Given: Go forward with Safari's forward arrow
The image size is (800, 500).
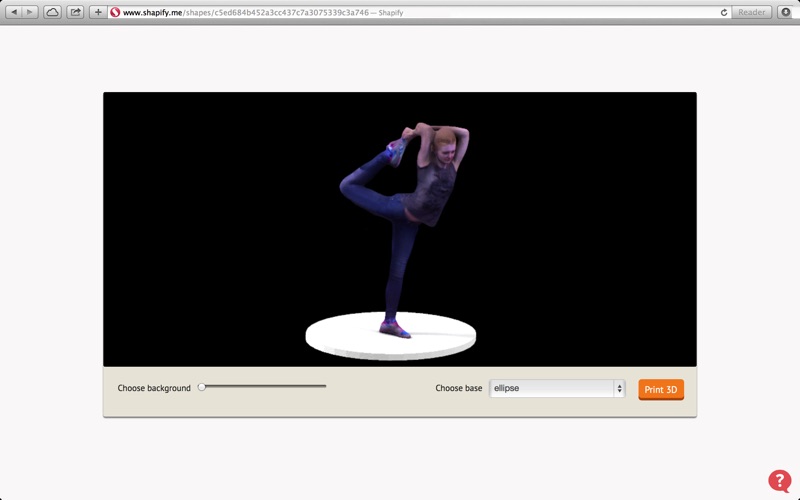Looking at the screenshot, I should click(30, 12).
